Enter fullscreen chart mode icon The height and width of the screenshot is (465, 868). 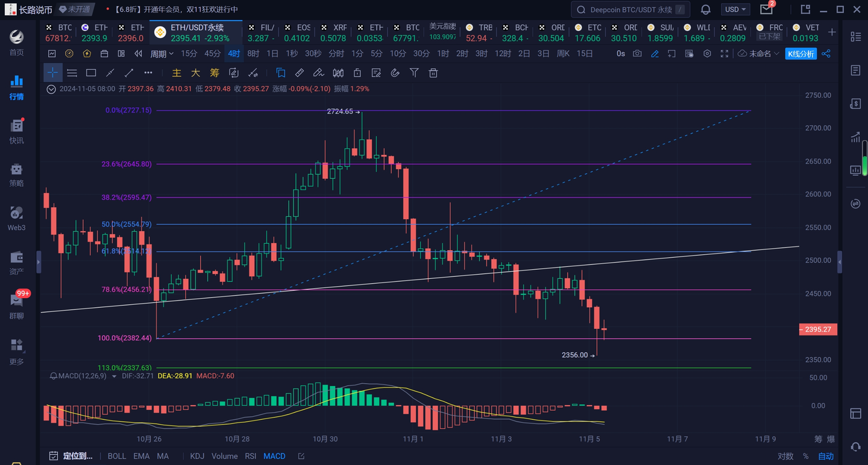pyautogui.click(x=725, y=54)
